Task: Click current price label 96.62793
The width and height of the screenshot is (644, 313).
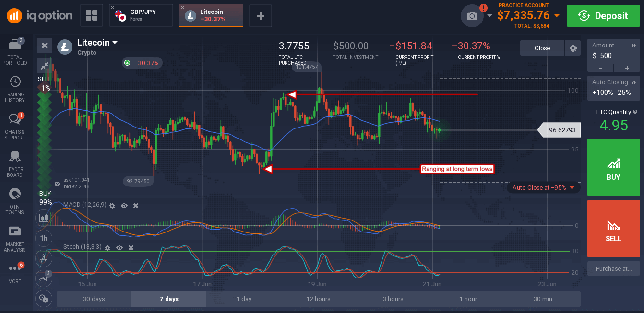Action: (x=559, y=130)
